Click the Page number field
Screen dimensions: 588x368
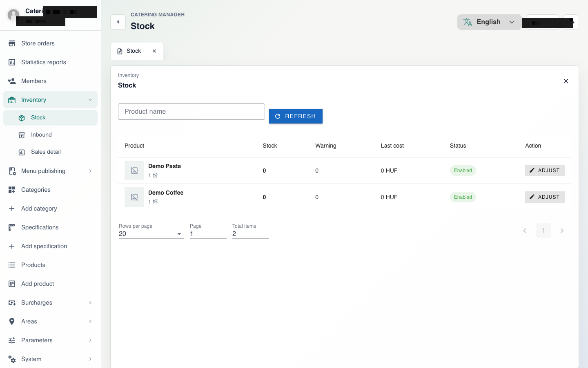point(208,234)
